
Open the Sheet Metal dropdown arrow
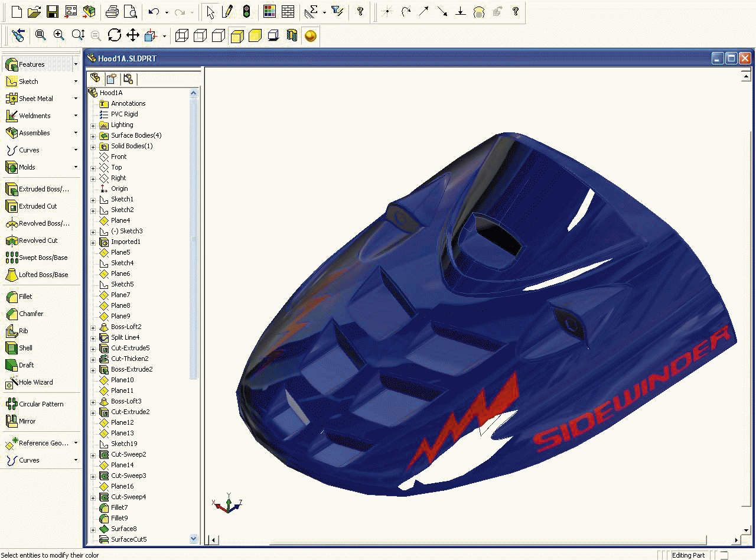point(76,99)
